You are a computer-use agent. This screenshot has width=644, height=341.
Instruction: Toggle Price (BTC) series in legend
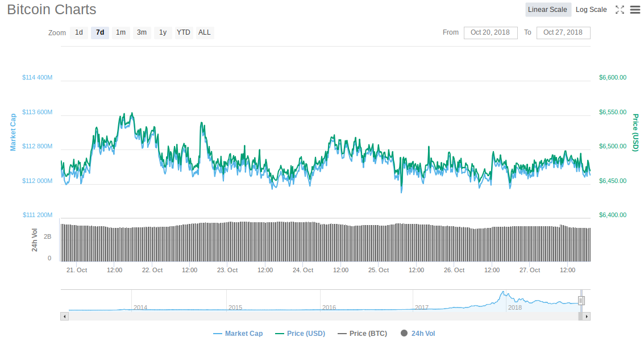[362, 333]
